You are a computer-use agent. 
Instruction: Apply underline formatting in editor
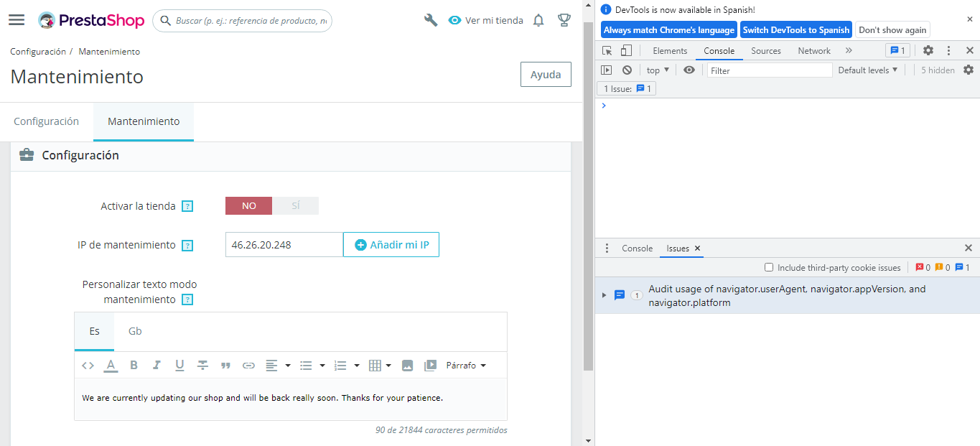click(179, 366)
